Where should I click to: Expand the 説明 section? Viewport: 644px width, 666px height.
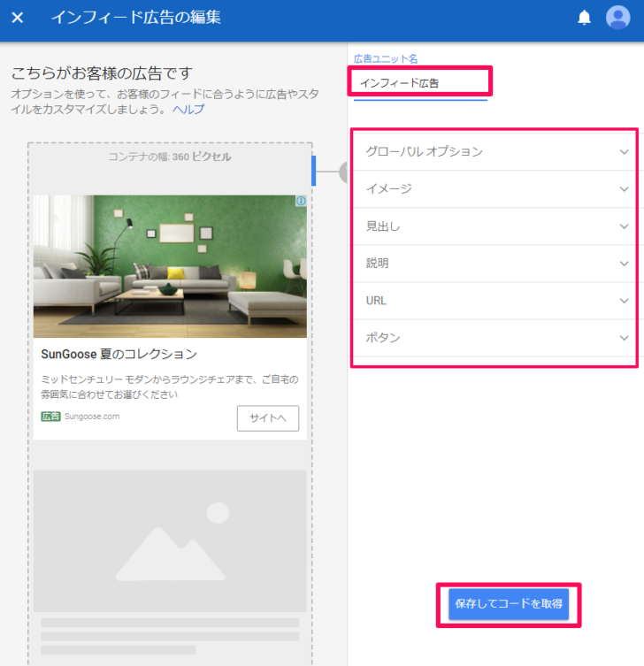(x=494, y=264)
